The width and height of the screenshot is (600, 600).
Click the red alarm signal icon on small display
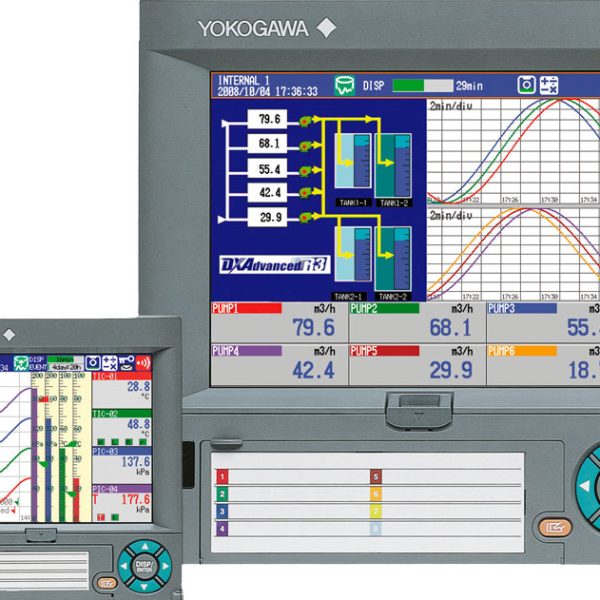click(142, 362)
